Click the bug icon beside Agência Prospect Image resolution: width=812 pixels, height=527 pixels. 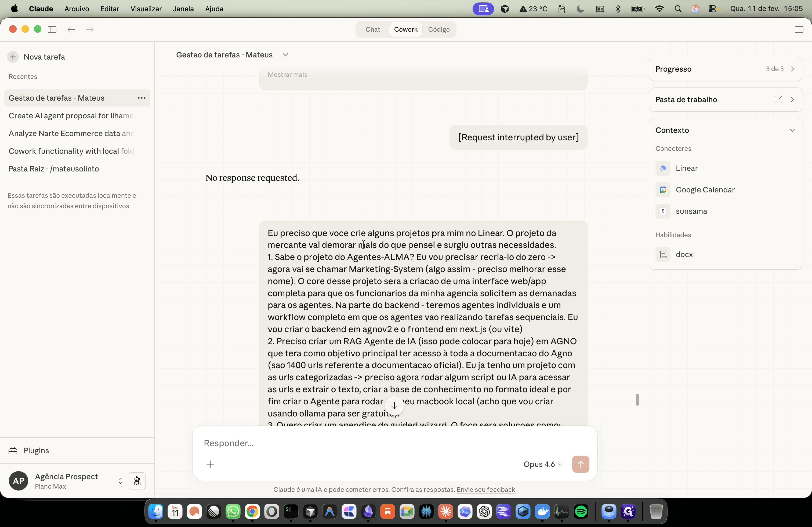137,481
